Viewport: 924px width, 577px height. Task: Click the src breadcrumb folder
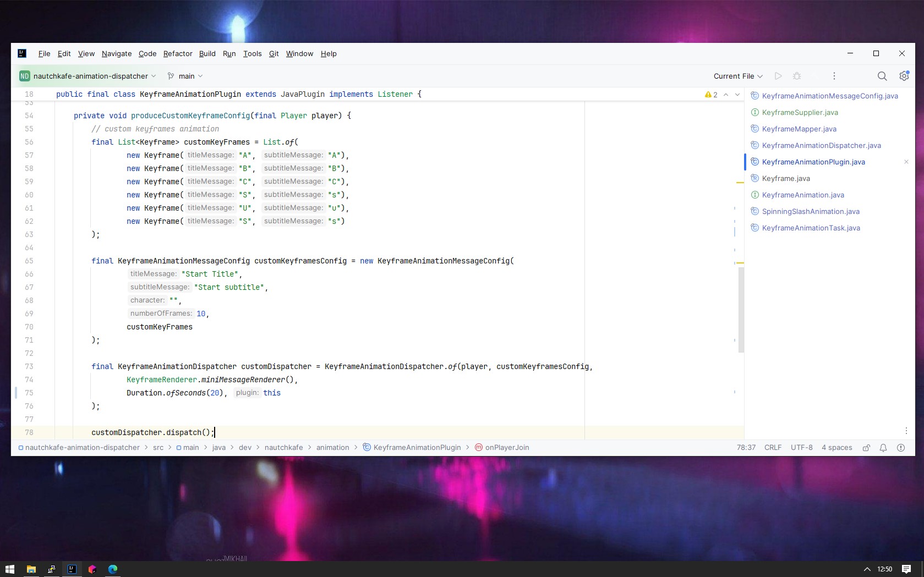point(158,448)
